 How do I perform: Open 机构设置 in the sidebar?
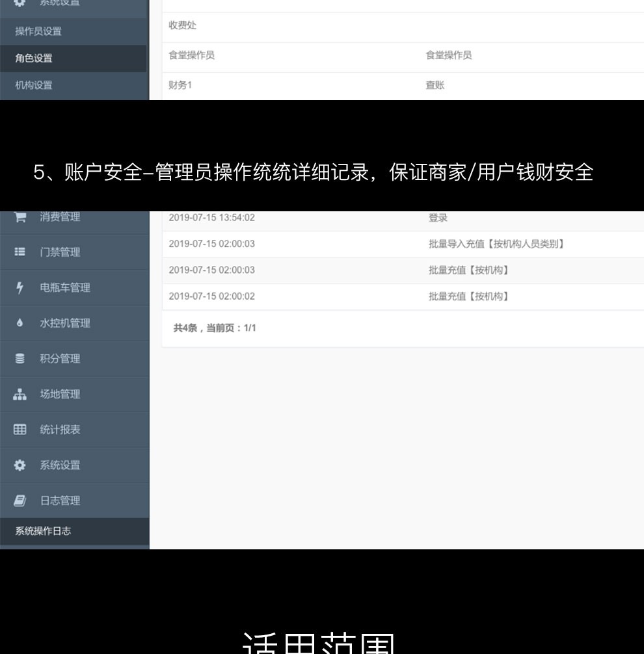click(x=34, y=85)
